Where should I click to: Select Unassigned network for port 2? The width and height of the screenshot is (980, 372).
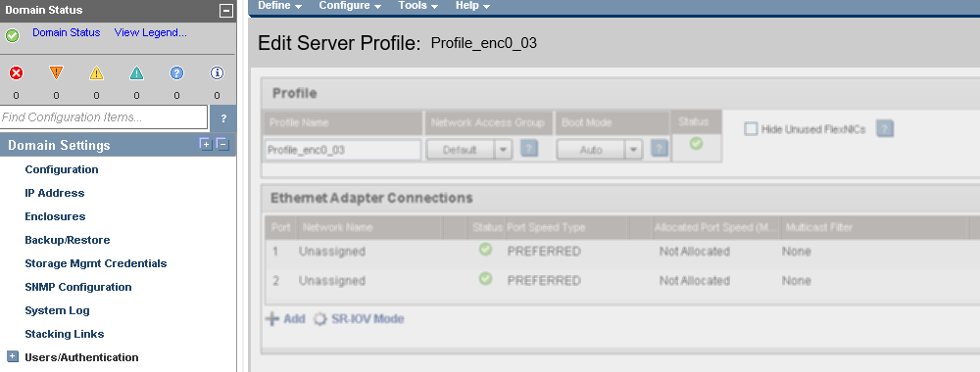pos(332,281)
